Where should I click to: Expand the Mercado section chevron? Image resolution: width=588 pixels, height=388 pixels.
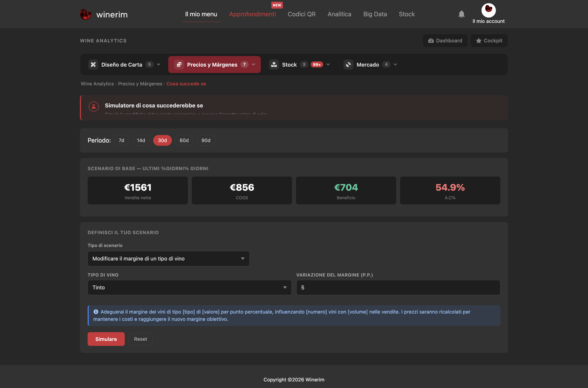395,65
